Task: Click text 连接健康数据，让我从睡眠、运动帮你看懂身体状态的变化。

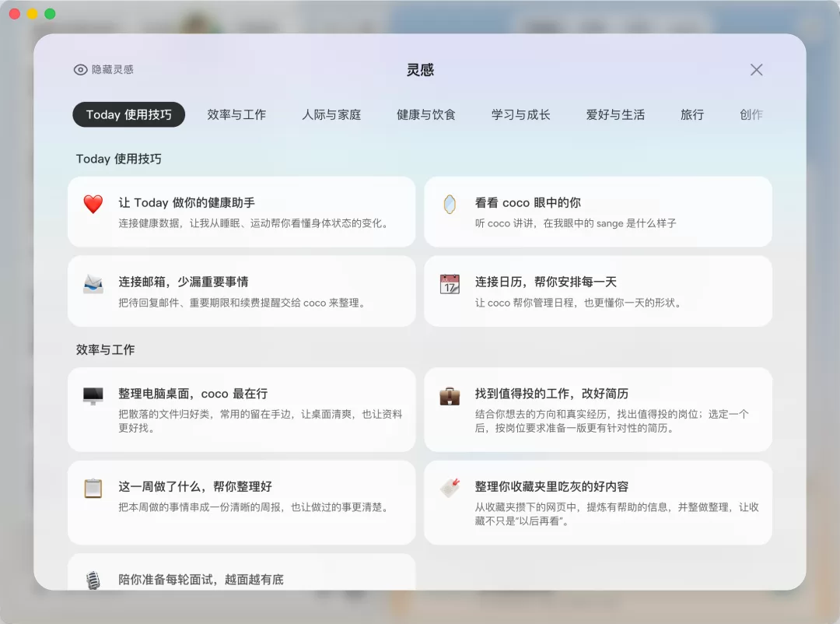Action: coord(254,223)
